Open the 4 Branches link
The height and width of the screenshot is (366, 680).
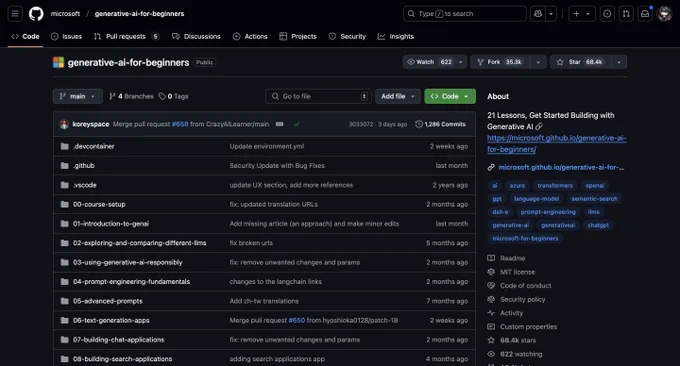coord(131,96)
